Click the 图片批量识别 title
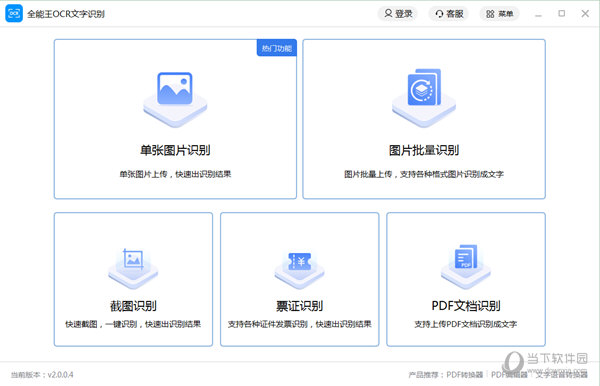 click(x=424, y=150)
